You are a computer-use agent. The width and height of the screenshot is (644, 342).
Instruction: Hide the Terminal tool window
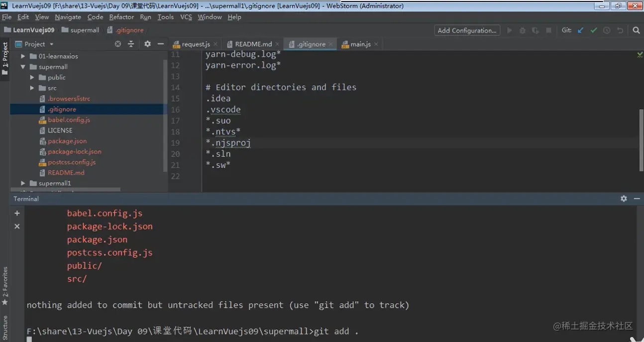pos(637,199)
